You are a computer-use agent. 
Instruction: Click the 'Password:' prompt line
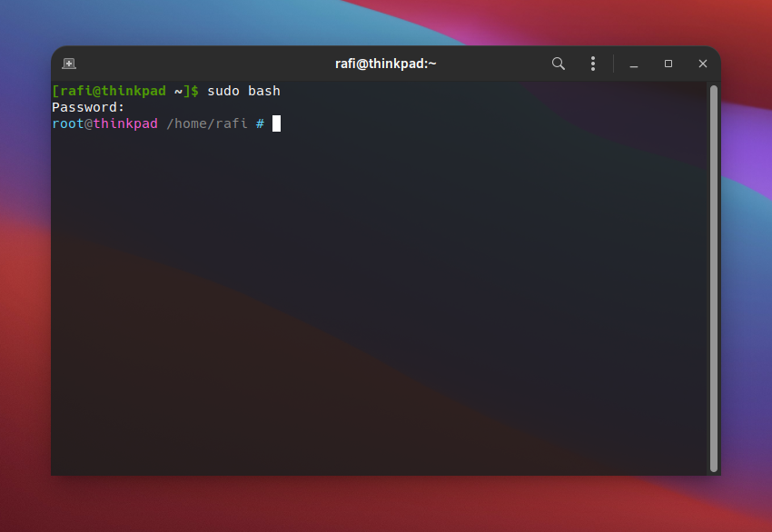pyautogui.click(x=88, y=107)
